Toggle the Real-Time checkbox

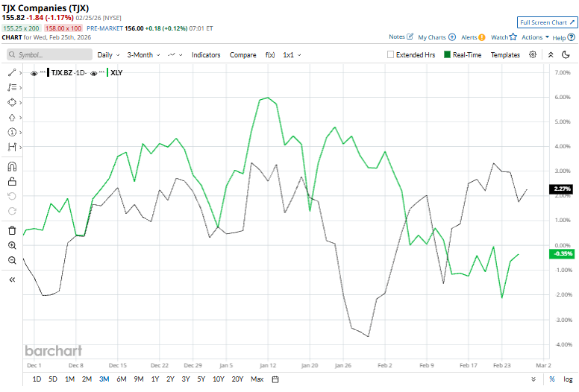[463, 54]
